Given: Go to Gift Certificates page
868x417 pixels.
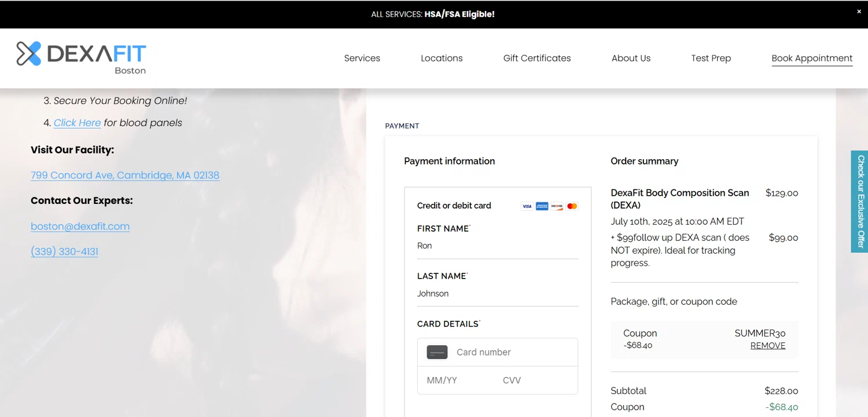Looking at the screenshot, I should click(x=537, y=58).
